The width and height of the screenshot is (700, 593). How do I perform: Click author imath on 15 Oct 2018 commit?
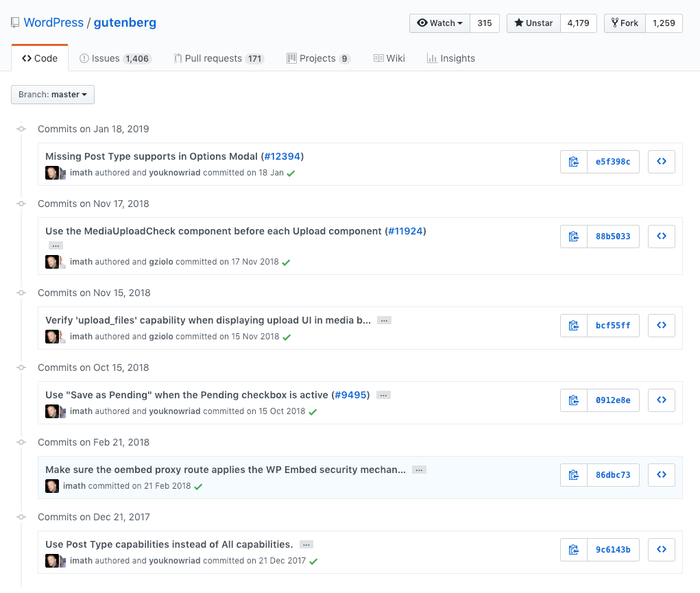[82, 411]
